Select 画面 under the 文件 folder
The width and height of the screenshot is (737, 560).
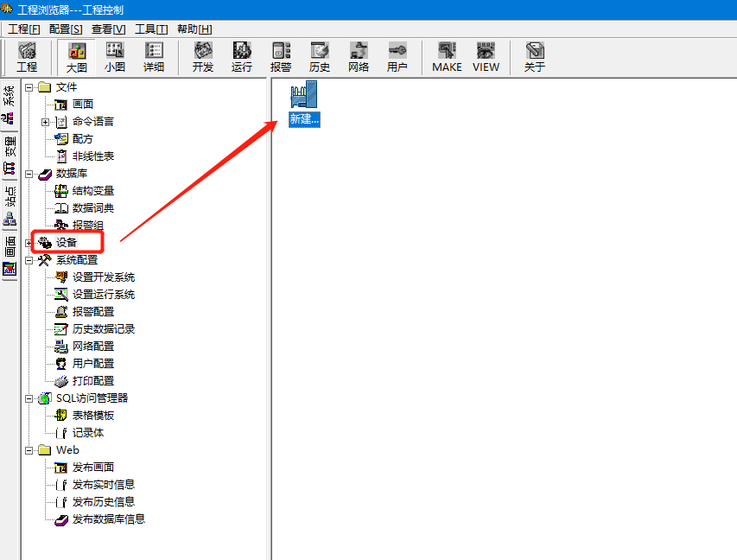point(83,105)
